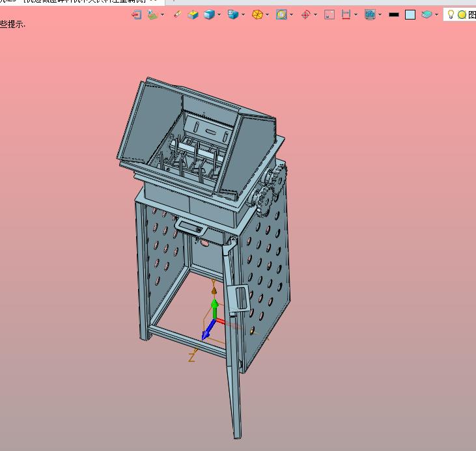Screen dimensions: 476x451
Task: Expand the red crosshair target dropdown
Action: (315, 14)
